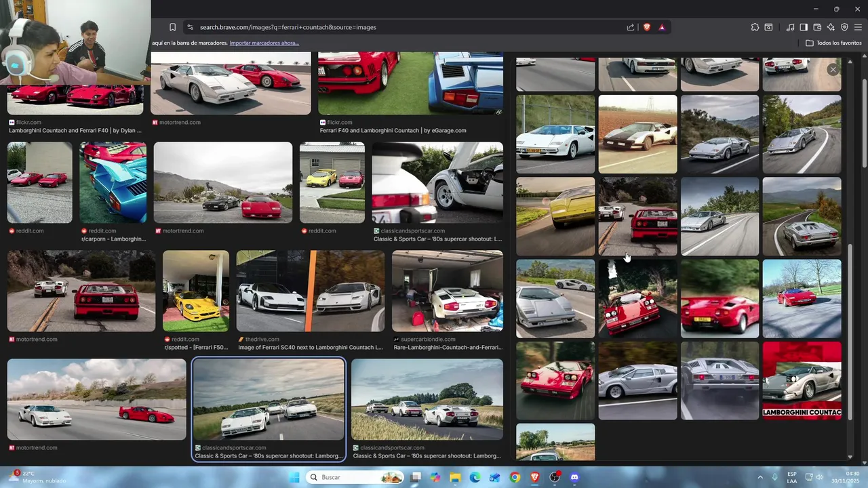Screen dimensions: 868x488
Task: Open the Brave VPN shield icon
Action: click(844, 27)
